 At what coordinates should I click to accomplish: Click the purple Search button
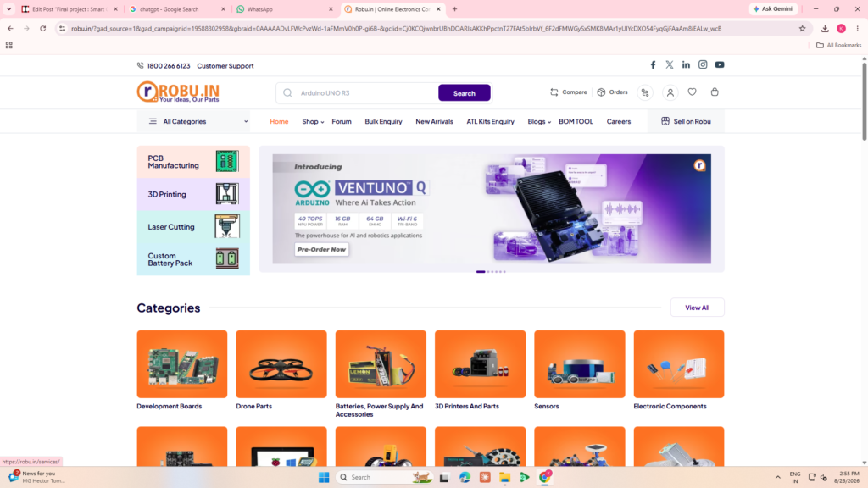coord(464,93)
